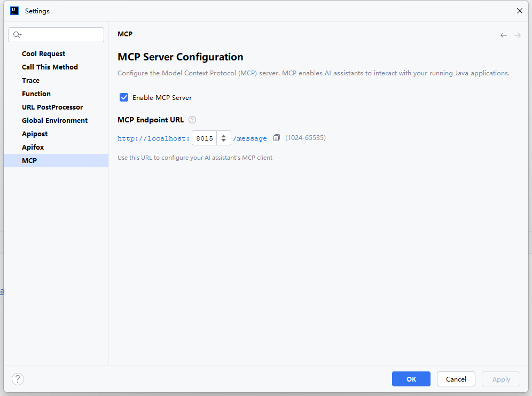The width and height of the screenshot is (532, 396).
Task: Open the URL PostProcessor settings
Action: tap(52, 107)
